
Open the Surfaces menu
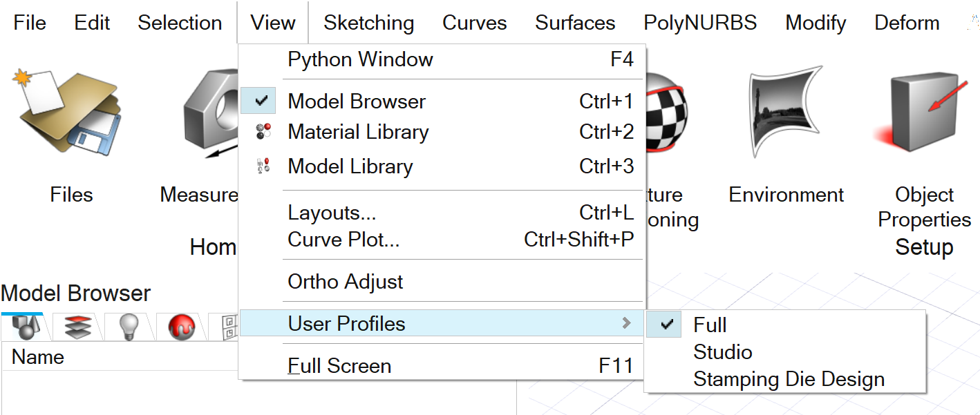pos(575,23)
